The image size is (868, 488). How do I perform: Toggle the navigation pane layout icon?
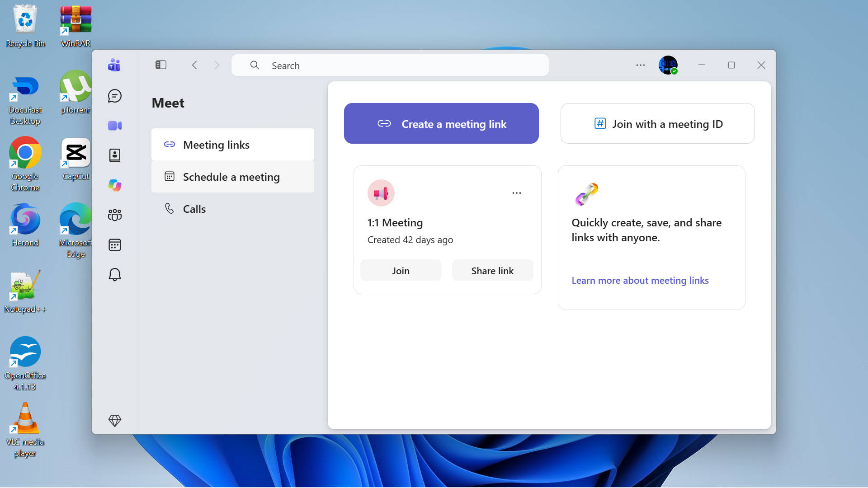click(x=161, y=65)
